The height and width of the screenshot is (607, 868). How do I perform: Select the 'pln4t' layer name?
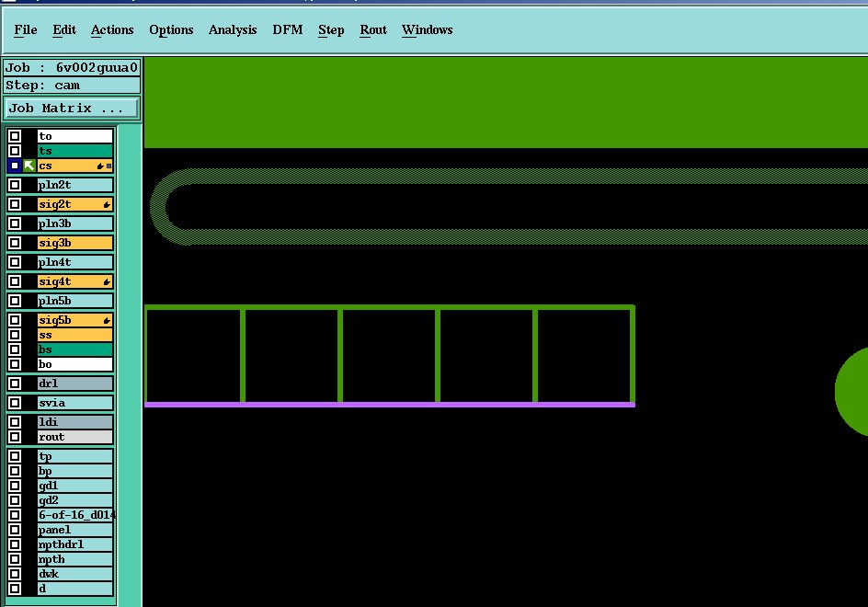[74, 262]
